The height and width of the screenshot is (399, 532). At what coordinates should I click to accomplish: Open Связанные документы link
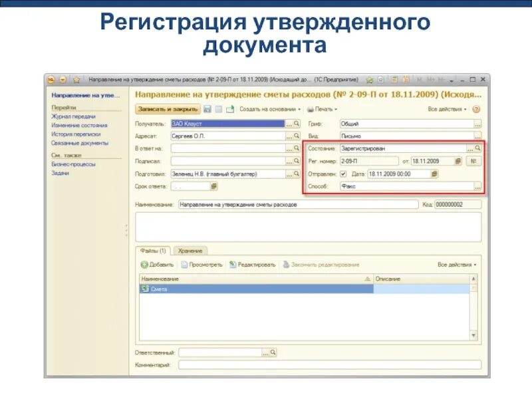point(80,143)
